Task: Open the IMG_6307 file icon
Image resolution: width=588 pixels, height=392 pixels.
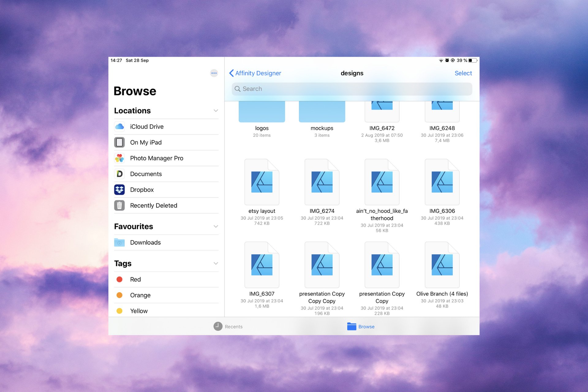Action: click(x=262, y=265)
